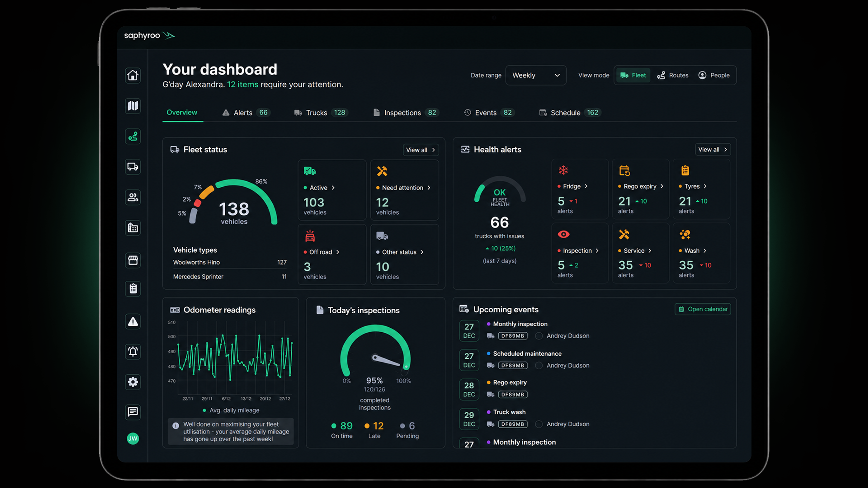
Task: Select Andrey Dudson circle on Scheduled maintenance
Action: click(539, 365)
